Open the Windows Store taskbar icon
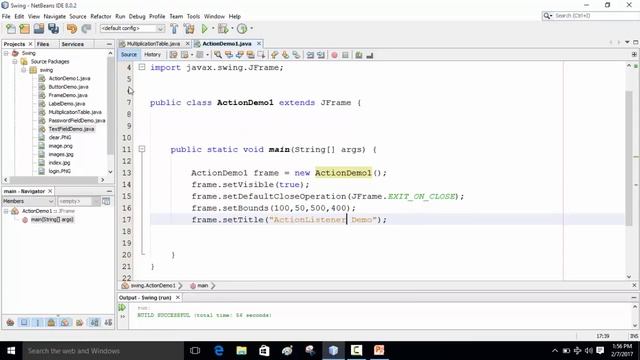Viewport: 640px width, 360px height. (264, 350)
